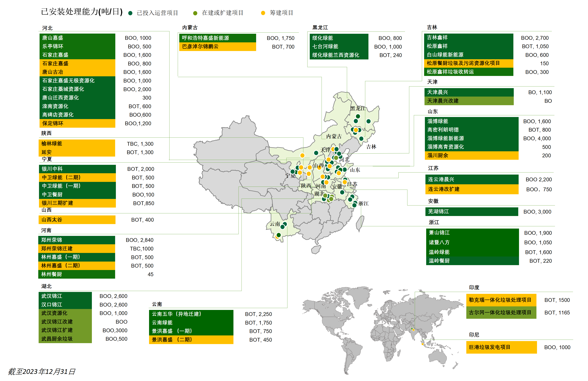Select the 天津晨兴改建 row
This screenshot has width=588, height=381.
click(469, 101)
